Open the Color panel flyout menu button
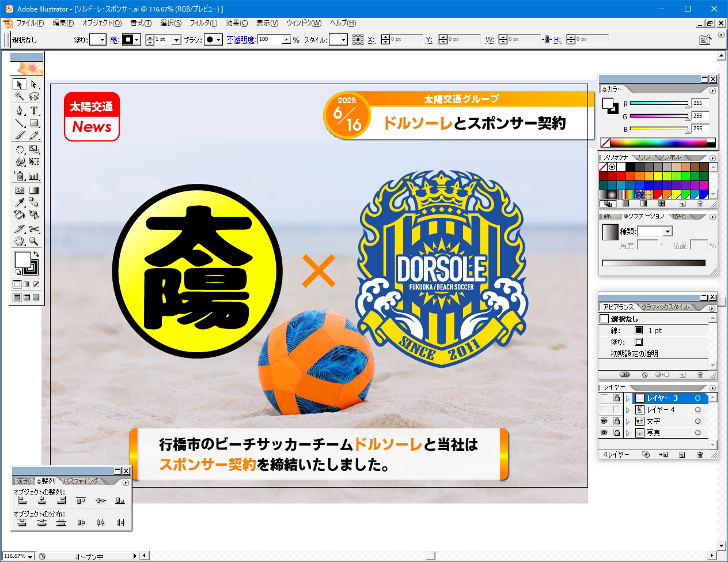The width and height of the screenshot is (728, 562). 712,90
